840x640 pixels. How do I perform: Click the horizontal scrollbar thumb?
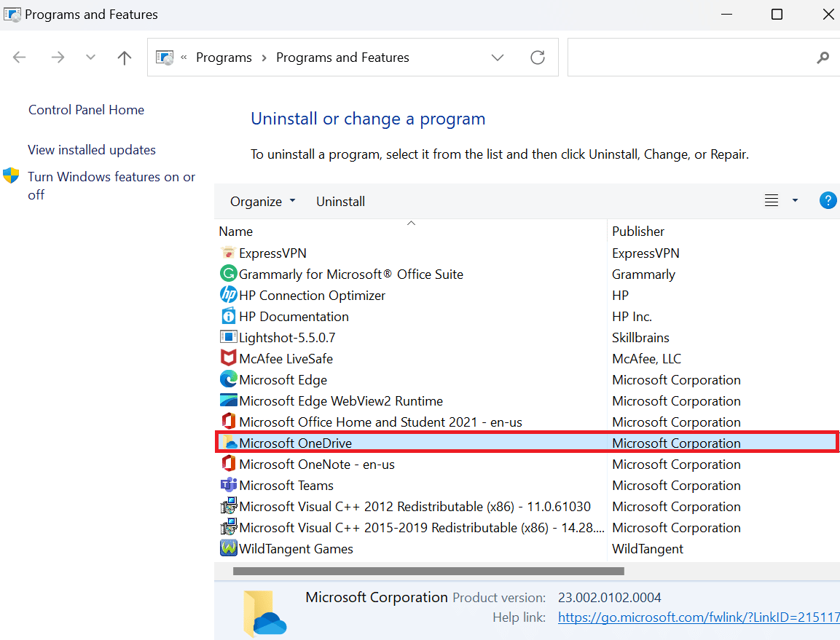click(428, 571)
